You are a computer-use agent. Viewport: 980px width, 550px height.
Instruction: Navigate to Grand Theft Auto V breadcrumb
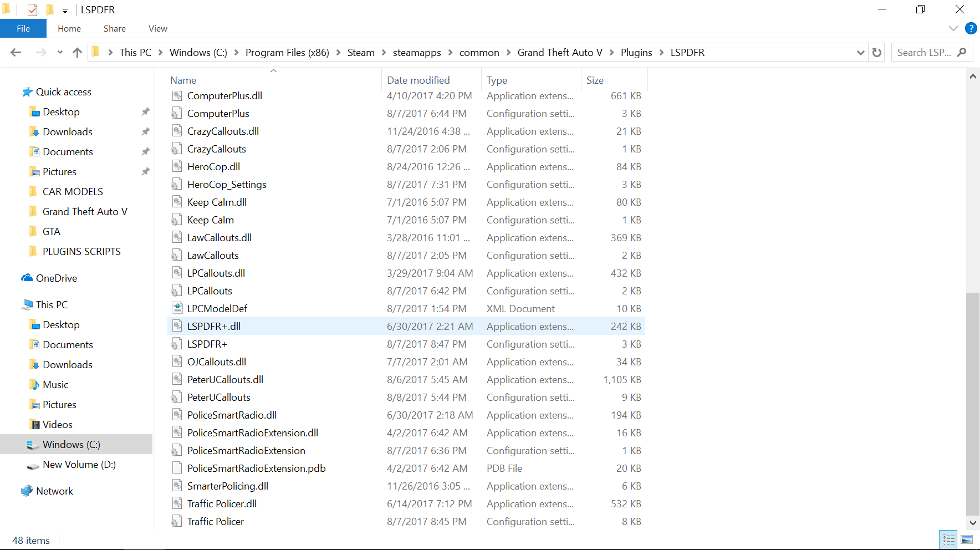pos(560,53)
